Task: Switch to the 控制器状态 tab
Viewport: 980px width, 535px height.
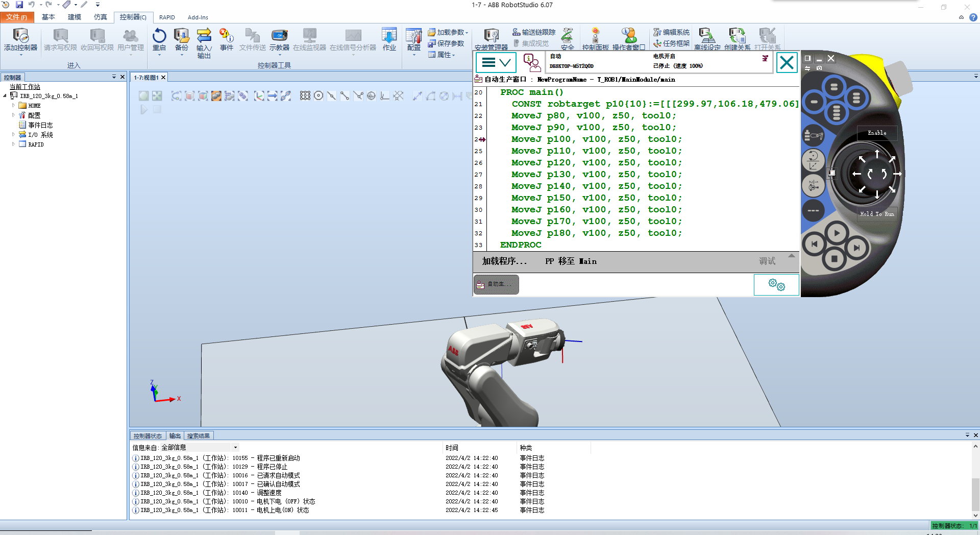Action: click(148, 435)
